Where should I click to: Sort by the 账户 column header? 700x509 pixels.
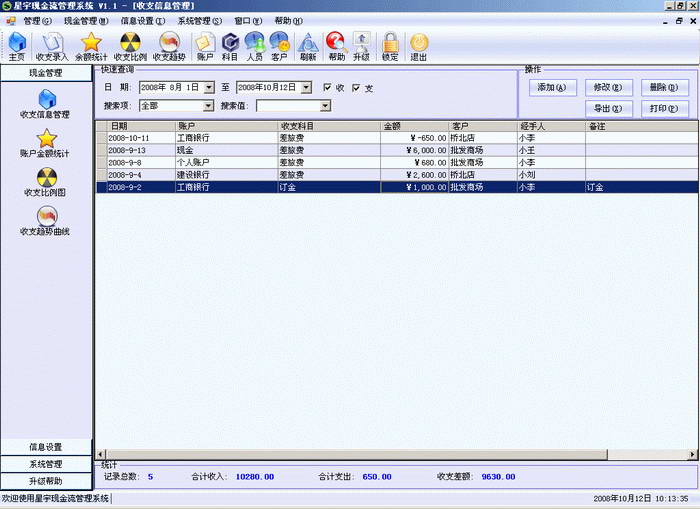tap(226, 126)
